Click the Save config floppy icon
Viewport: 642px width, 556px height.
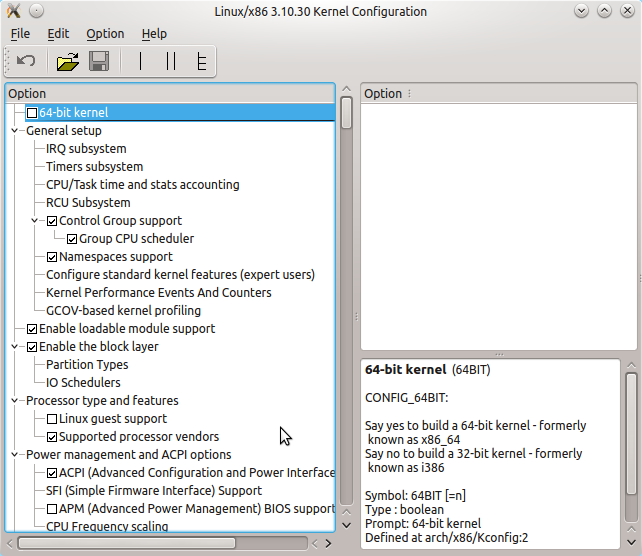pos(99,62)
